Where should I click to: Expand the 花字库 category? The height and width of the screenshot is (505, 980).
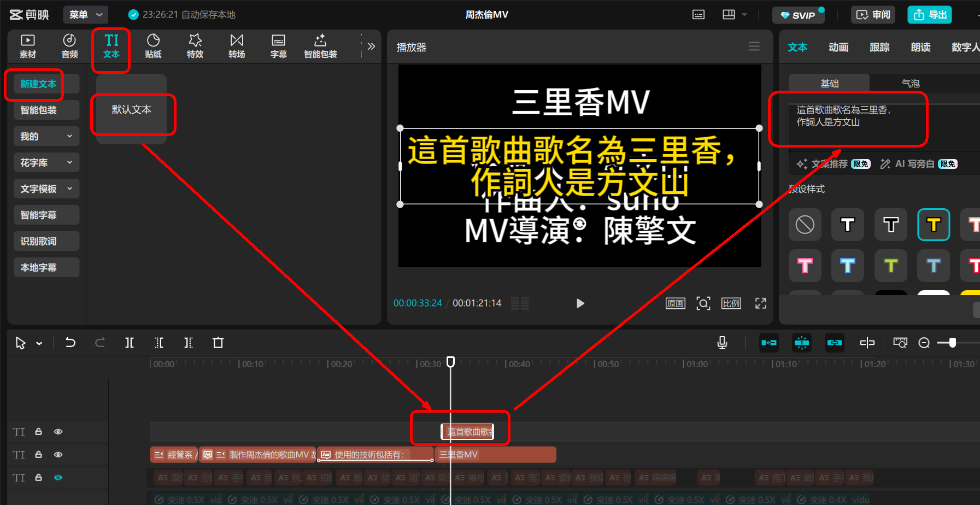(x=46, y=162)
